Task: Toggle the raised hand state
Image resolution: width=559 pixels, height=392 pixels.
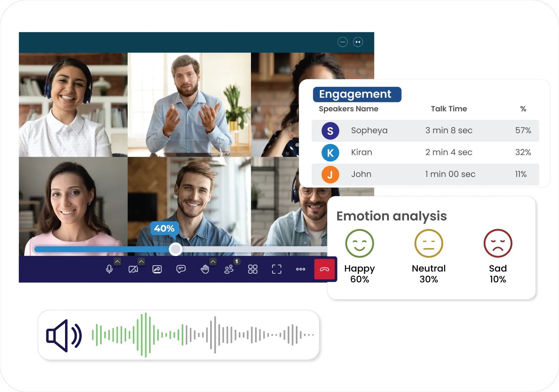Action: tap(205, 269)
